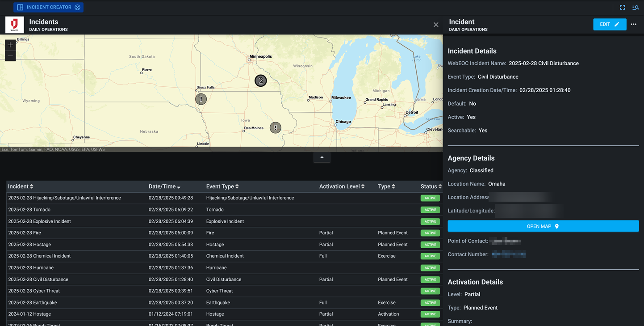This screenshot has width=644, height=326.
Task: Open Omaha location with the OPEN MAP button
Action: (x=542, y=226)
